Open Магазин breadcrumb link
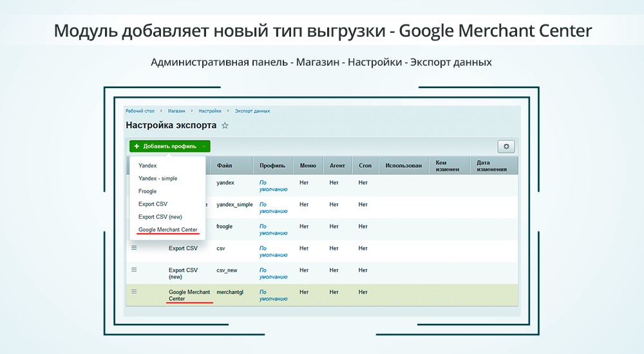Screen dimensions: 644x354 click(x=176, y=111)
